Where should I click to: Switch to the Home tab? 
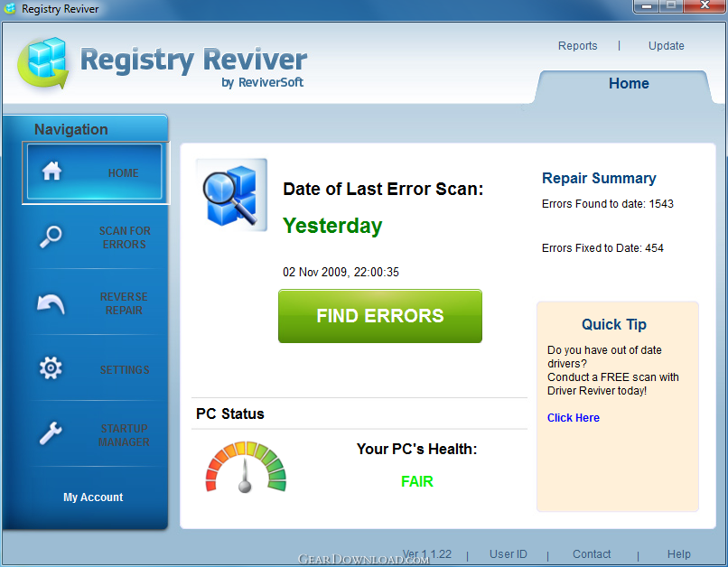tap(629, 84)
